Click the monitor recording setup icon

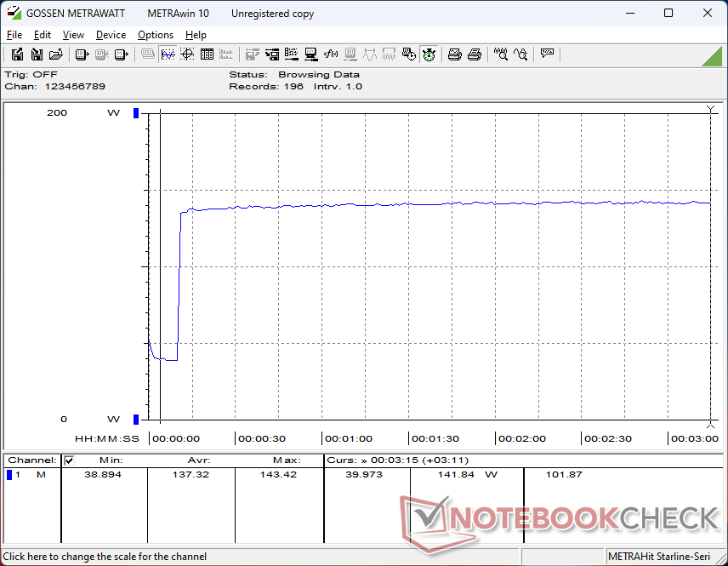[311, 54]
